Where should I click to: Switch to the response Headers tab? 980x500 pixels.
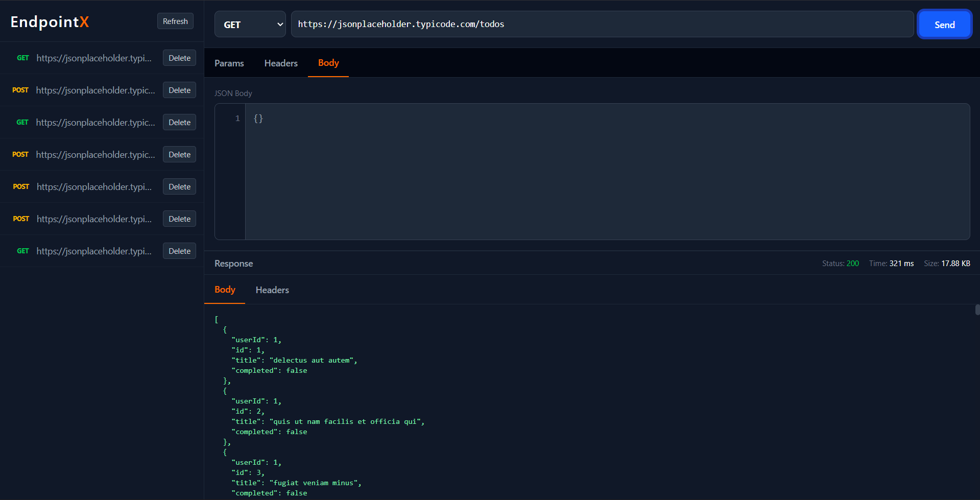pos(272,290)
